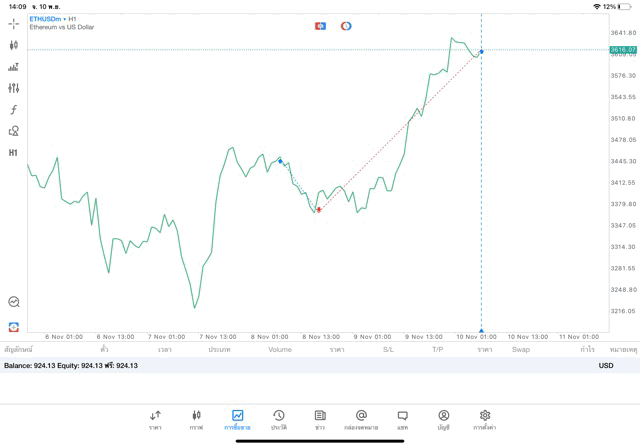Tap the red-blue icon in the bottom-left corner
The height and width of the screenshot is (447, 640).
[14, 326]
